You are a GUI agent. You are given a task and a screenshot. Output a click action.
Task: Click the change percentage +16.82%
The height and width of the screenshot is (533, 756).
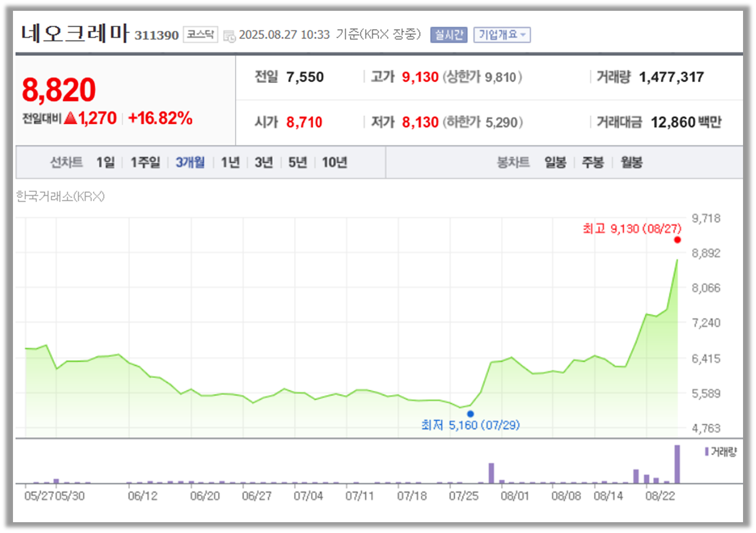tap(161, 118)
